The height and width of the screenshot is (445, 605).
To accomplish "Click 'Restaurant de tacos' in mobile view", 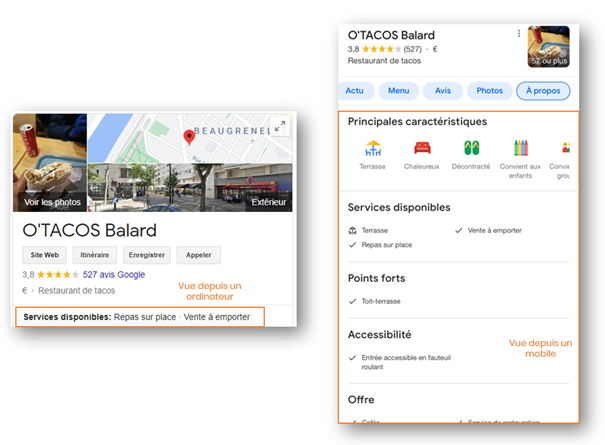I will coord(384,61).
